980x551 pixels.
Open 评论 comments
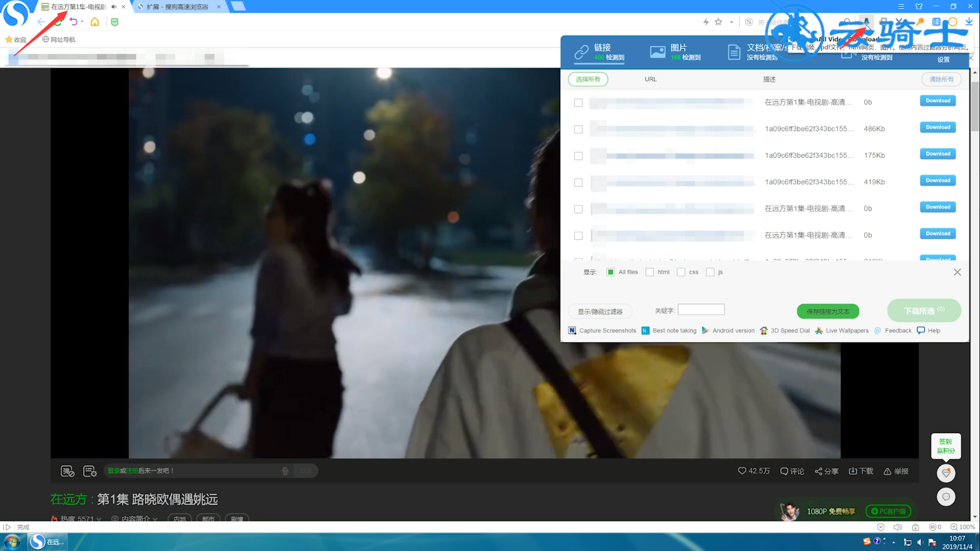pyautogui.click(x=792, y=471)
